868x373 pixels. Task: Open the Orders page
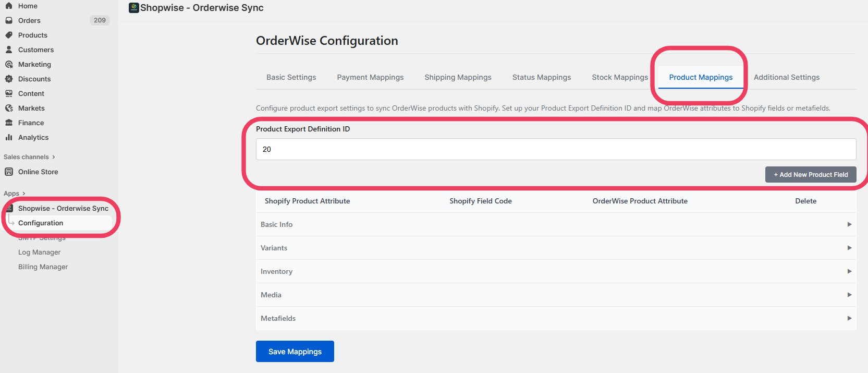[29, 20]
